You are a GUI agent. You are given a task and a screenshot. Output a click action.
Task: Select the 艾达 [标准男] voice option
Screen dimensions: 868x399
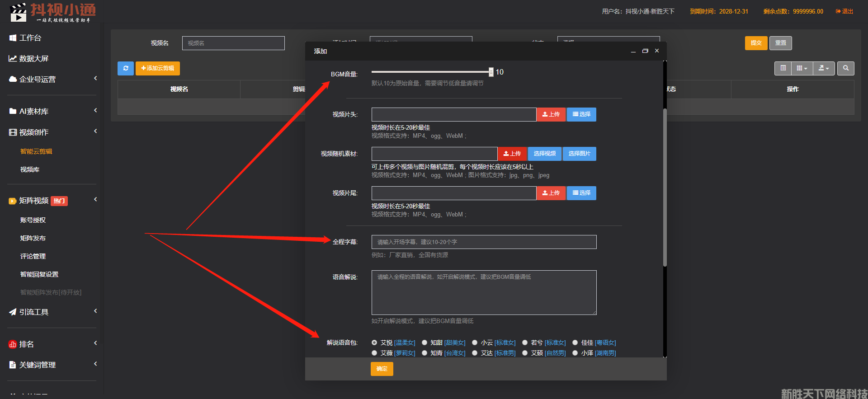pyautogui.click(x=475, y=353)
